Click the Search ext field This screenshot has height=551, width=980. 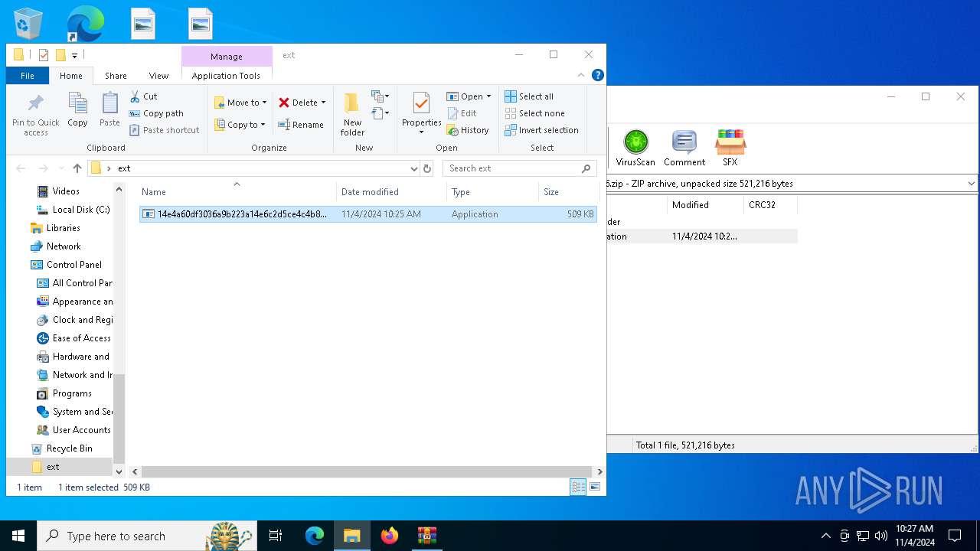click(x=519, y=168)
